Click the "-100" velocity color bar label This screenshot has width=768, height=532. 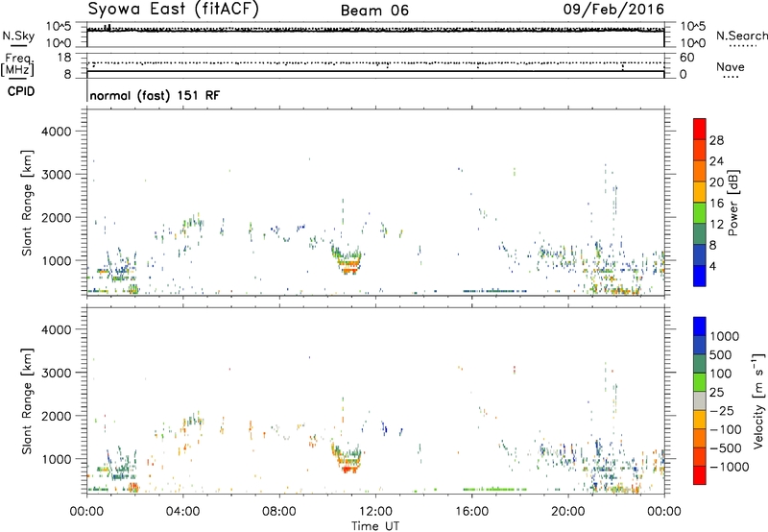(x=726, y=429)
